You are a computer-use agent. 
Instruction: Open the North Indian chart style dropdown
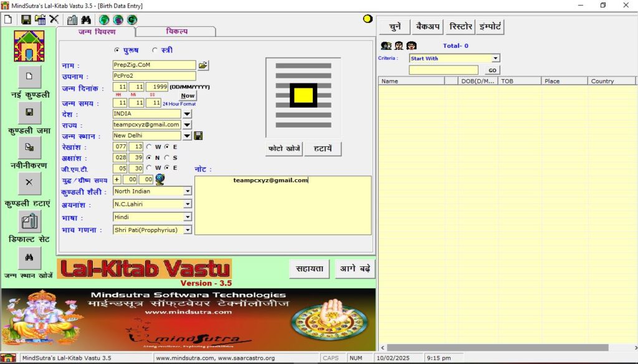point(188,191)
